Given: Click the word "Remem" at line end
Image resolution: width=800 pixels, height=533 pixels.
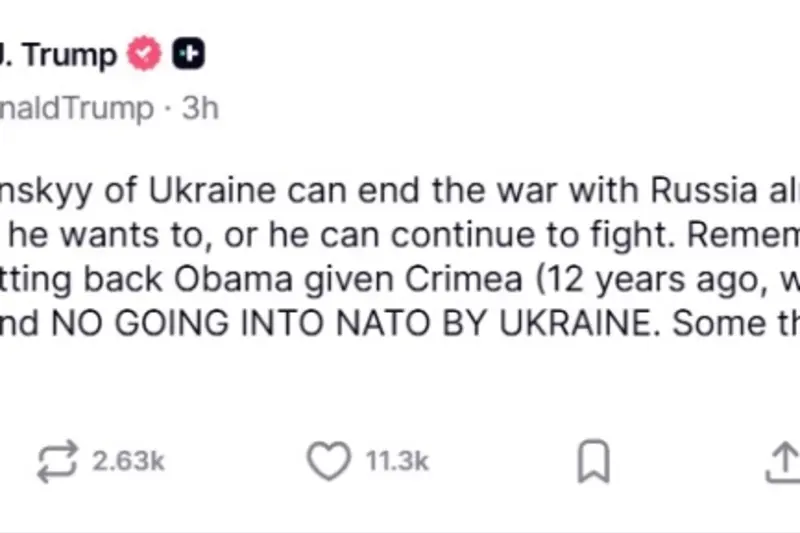Looking at the screenshot, I should click(x=743, y=235).
